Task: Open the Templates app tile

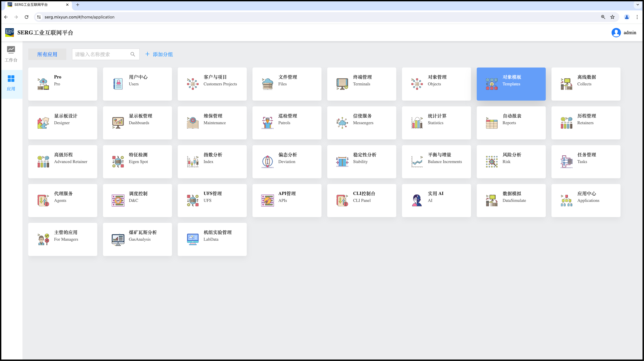Action: pyautogui.click(x=511, y=84)
